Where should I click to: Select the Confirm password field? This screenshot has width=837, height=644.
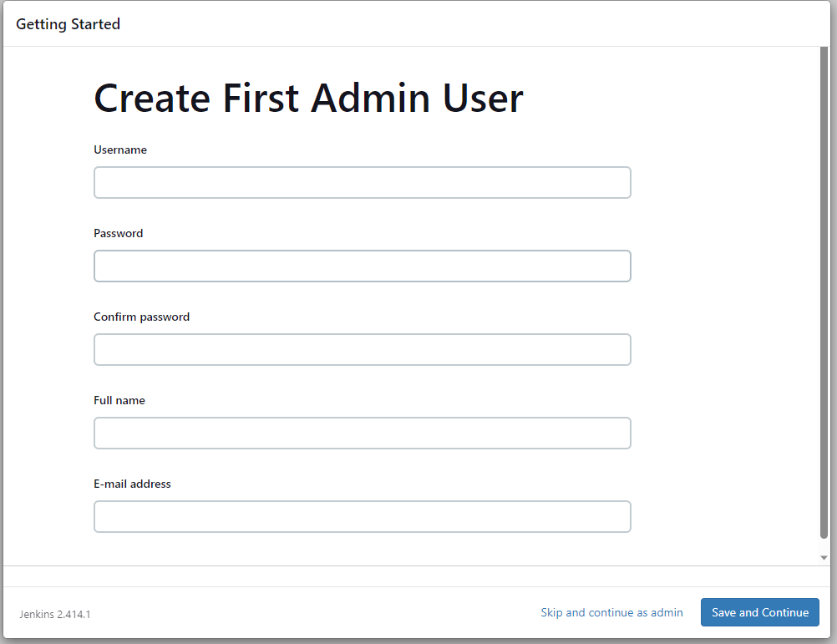[x=362, y=350]
